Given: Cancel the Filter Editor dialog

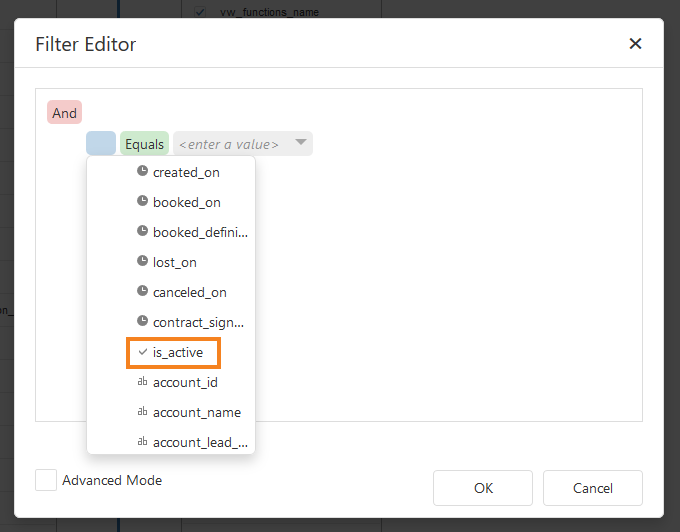Looking at the screenshot, I should coord(593,488).
